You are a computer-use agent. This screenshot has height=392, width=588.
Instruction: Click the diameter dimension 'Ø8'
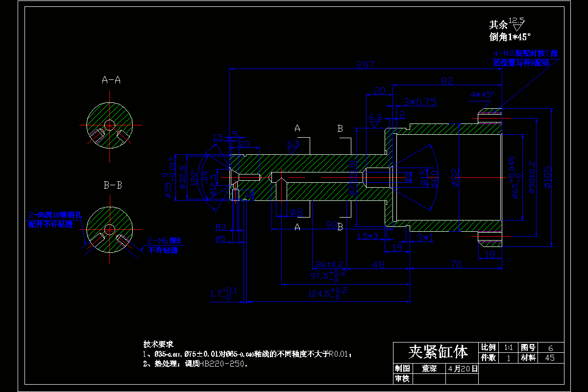tap(296, 212)
